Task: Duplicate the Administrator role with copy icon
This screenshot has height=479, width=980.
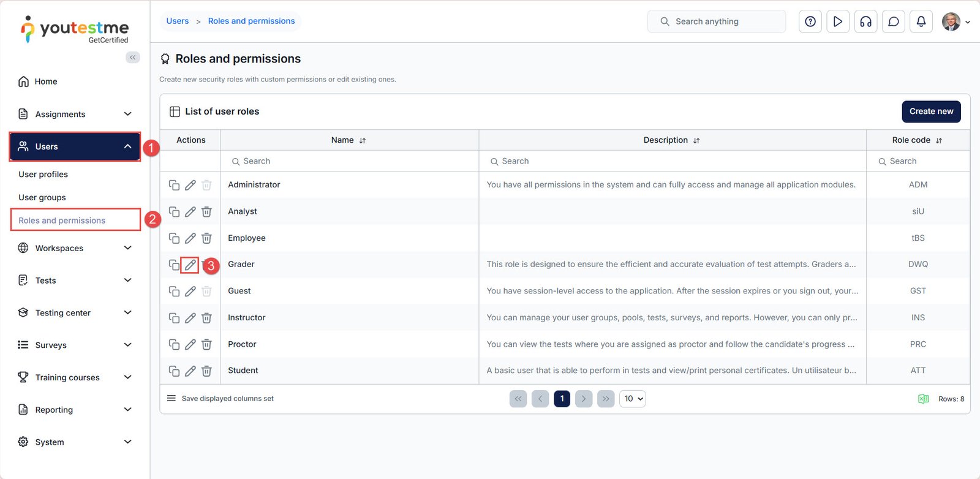Action: click(x=174, y=185)
